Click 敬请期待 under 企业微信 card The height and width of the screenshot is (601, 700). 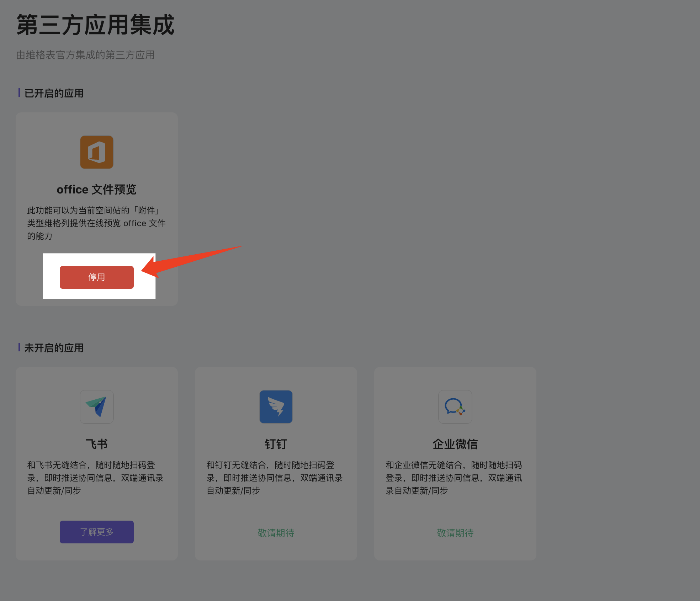tap(455, 533)
